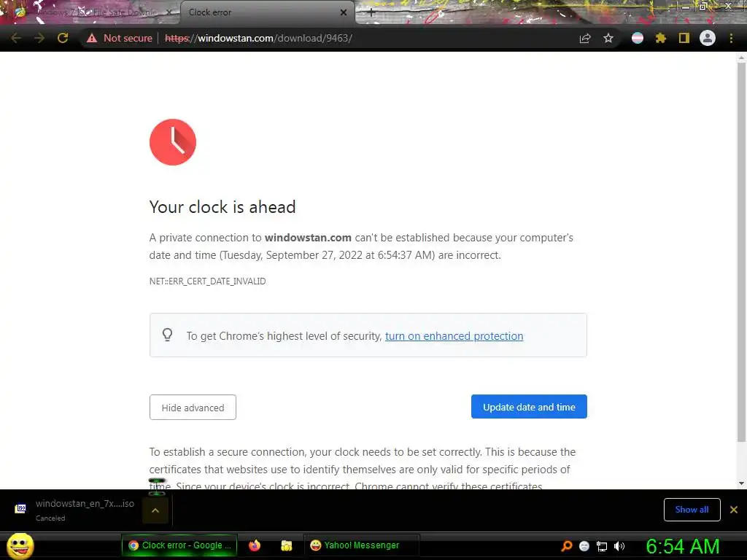The image size is (747, 560).
Task: Click the windowstan.com URL in address bar
Action: point(259,38)
